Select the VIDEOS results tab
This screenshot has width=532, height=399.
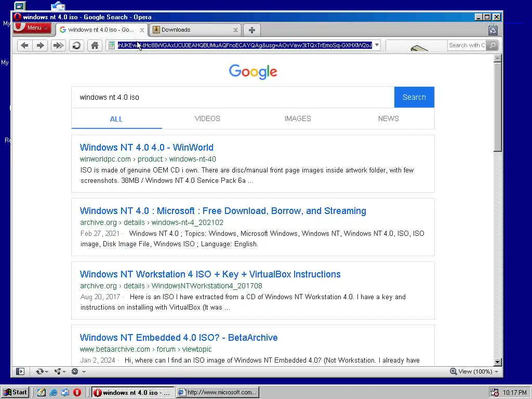(207, 119)
